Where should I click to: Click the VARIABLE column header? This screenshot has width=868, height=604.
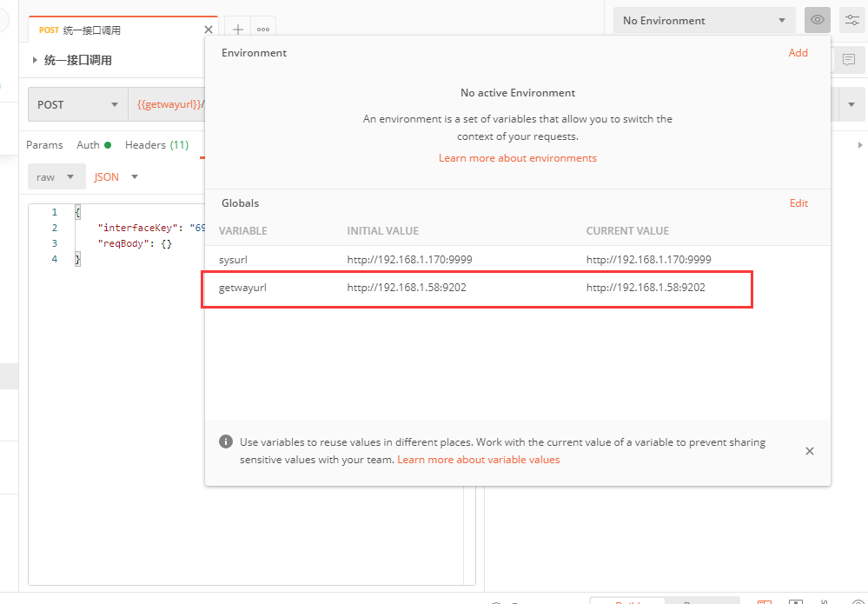pyautogui.click(x=243, y=231)
